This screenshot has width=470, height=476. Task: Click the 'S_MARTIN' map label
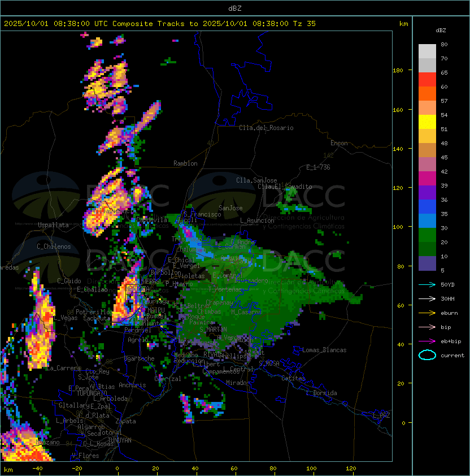pos(214,330)
